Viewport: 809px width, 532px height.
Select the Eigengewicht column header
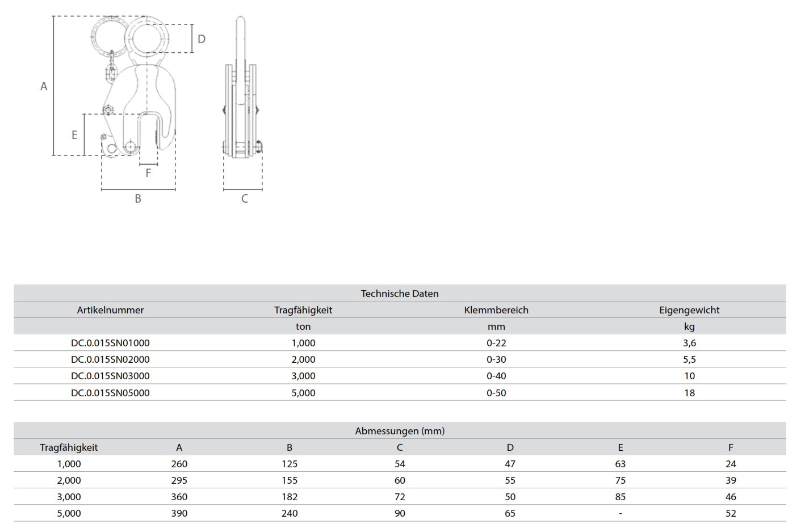[689, 310]
